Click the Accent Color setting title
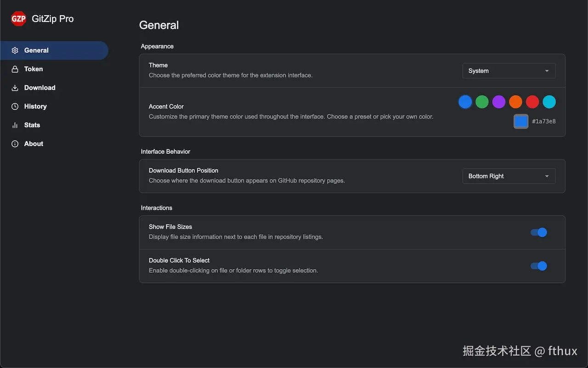Screen dimensions: 588x368 pos(166,106)
